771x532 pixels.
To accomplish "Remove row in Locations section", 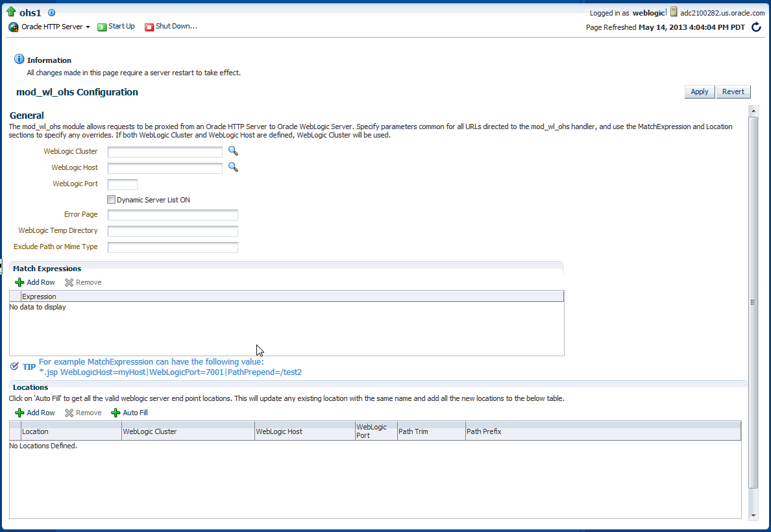I will pyautogui.click(x=83, y=413).
